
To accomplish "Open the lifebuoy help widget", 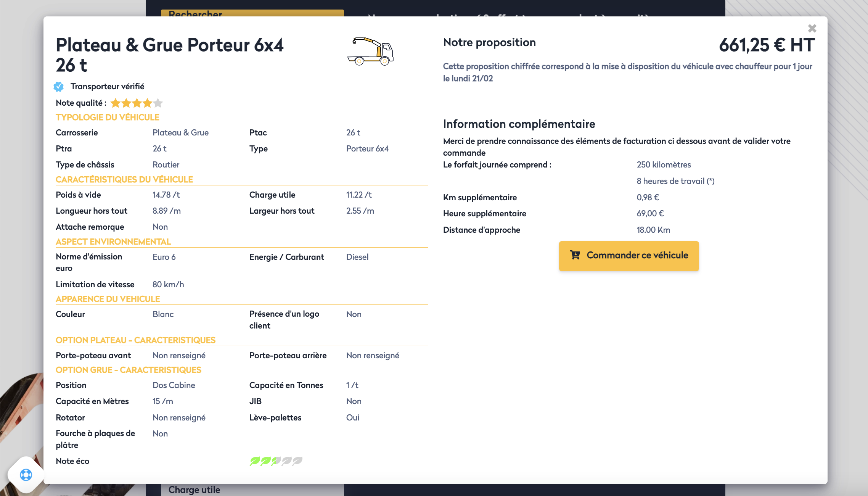I will [26, 475].
